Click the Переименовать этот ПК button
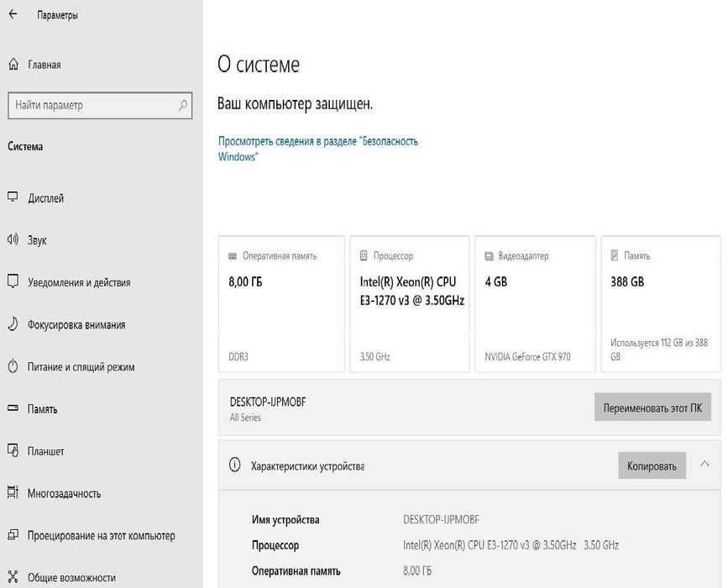The width and height of the screenshot is (728, 588). pos(652,407)
